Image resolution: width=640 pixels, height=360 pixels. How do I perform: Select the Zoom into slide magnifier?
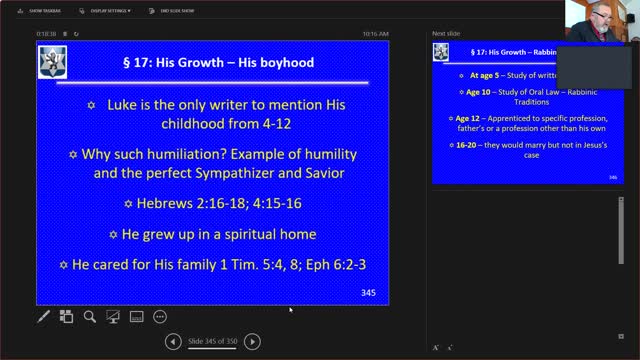point(90,316)
